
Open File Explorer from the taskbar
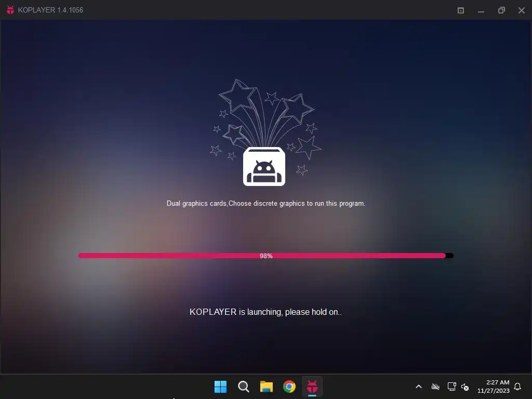tap(267, 387)
